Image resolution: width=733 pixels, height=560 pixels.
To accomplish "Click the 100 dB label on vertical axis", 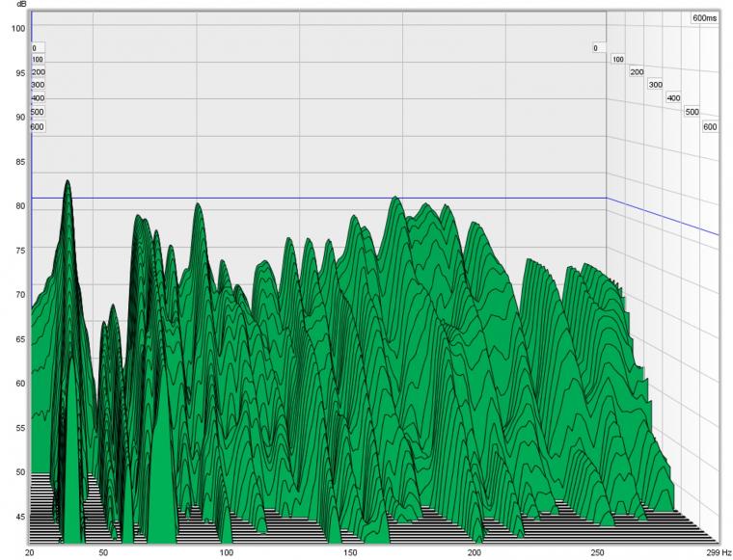I will [x=18, y=29].
